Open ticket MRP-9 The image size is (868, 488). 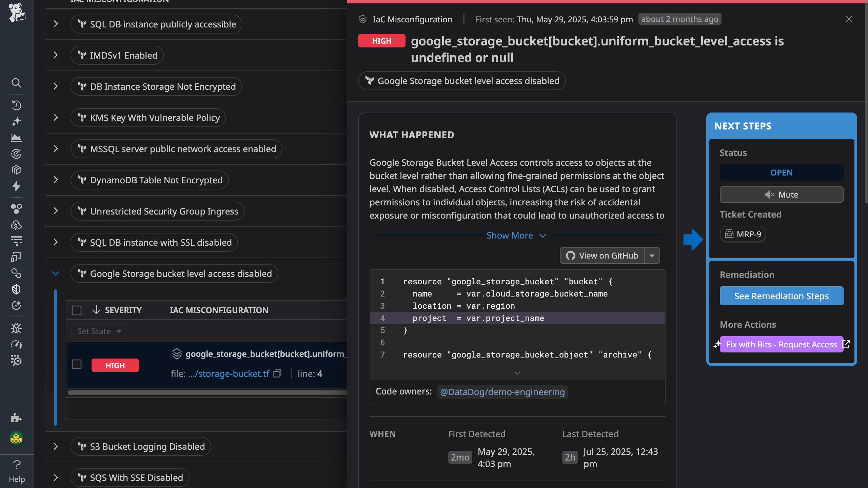coord(743,234)
